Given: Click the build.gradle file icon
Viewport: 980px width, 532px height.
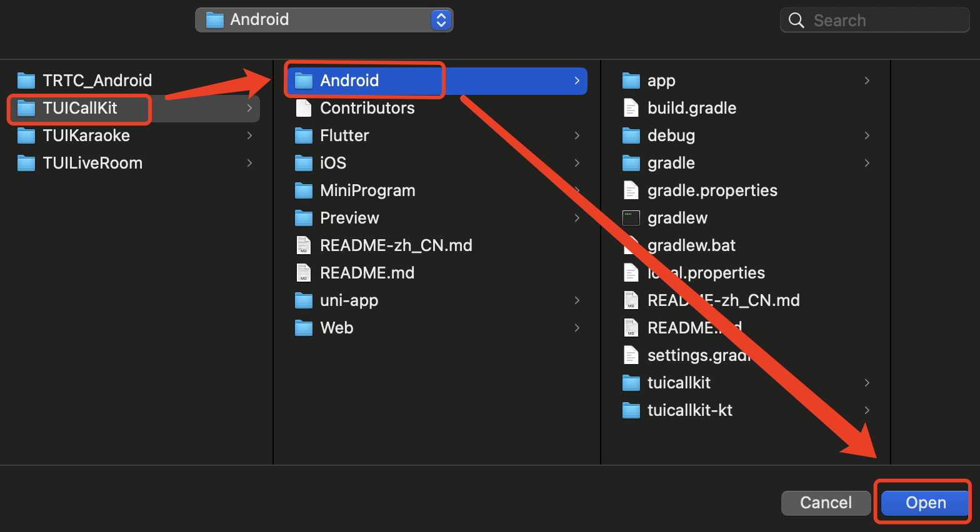Looking at the screenshot, I should click(631, 108).
